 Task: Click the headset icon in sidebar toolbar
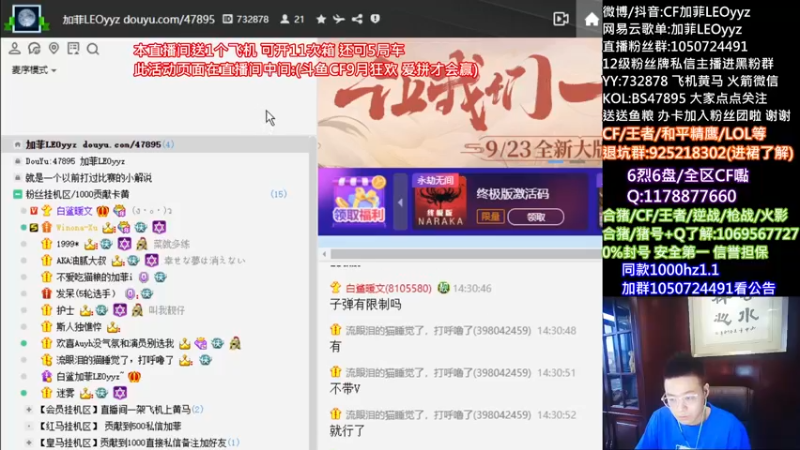(x=34, y=48)
